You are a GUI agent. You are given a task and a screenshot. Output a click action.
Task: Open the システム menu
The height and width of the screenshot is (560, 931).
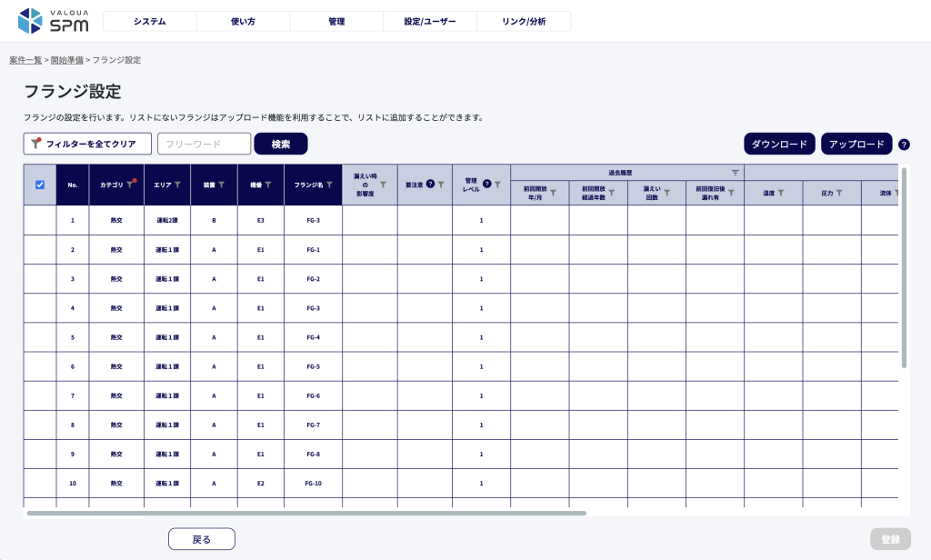(150, 22)
